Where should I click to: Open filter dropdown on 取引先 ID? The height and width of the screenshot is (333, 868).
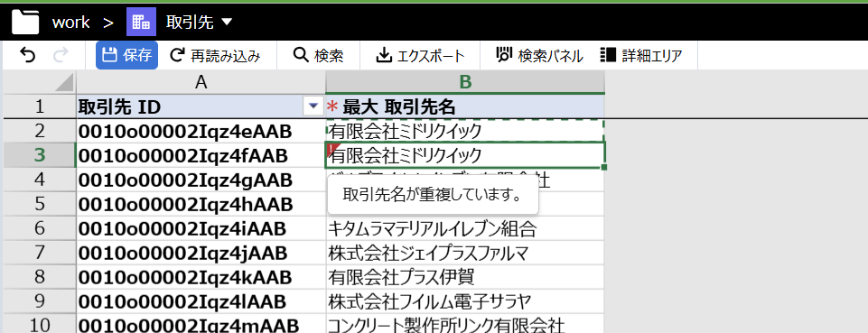(313, 106)
